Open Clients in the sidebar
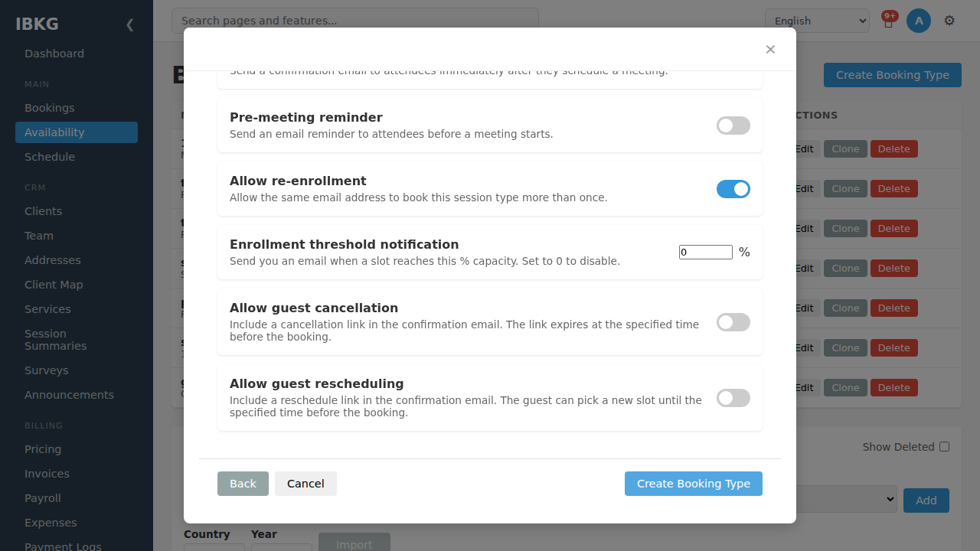Image resolution: width=980 pixels, height=551 pixels. [77, 211]
